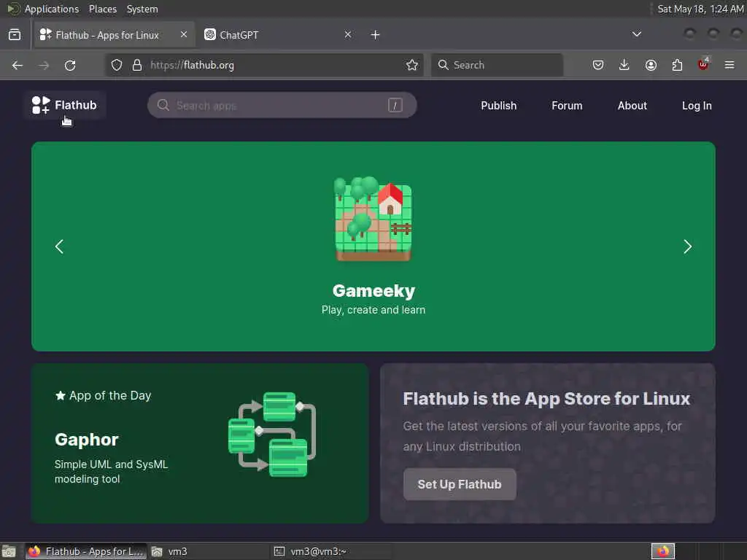The width and height of the screenshot is (747, 560).
Task: Click the uBlock Origin extension icon
Action: (703, 64)
